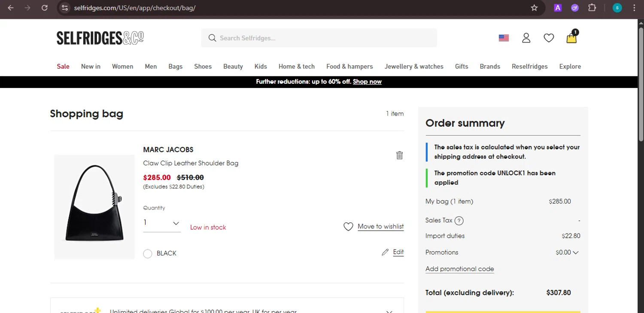This screenshot has width=644, height=313.
Task: Click the 1 item count text
Action: [x=395, y=114]
